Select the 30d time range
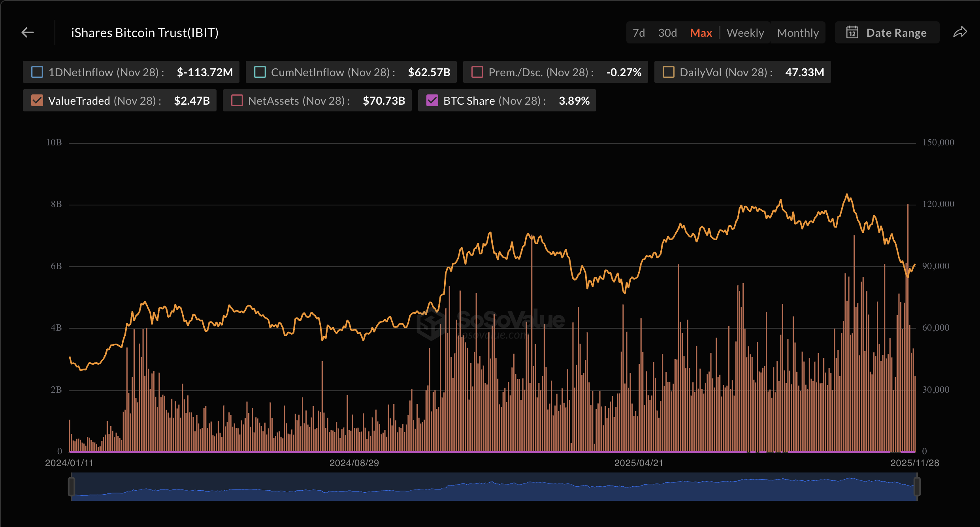Image resolution: width=980 pixels, height=527 pixels. click(667, 33)
